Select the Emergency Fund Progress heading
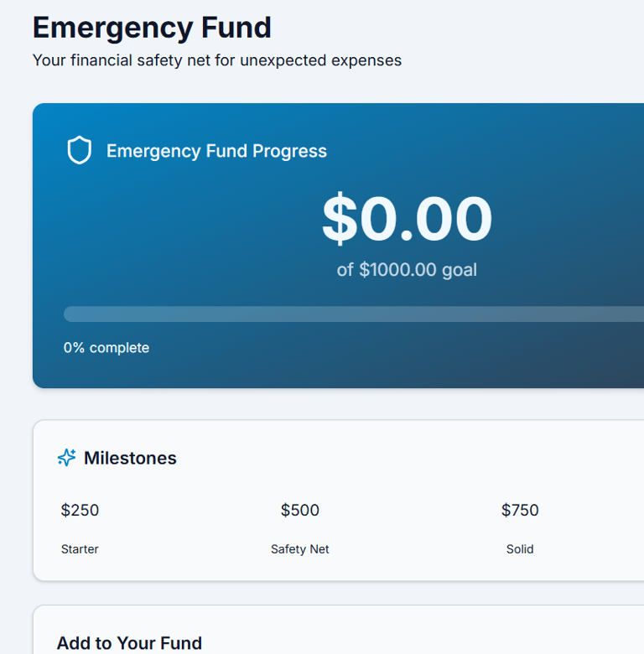 216,151
